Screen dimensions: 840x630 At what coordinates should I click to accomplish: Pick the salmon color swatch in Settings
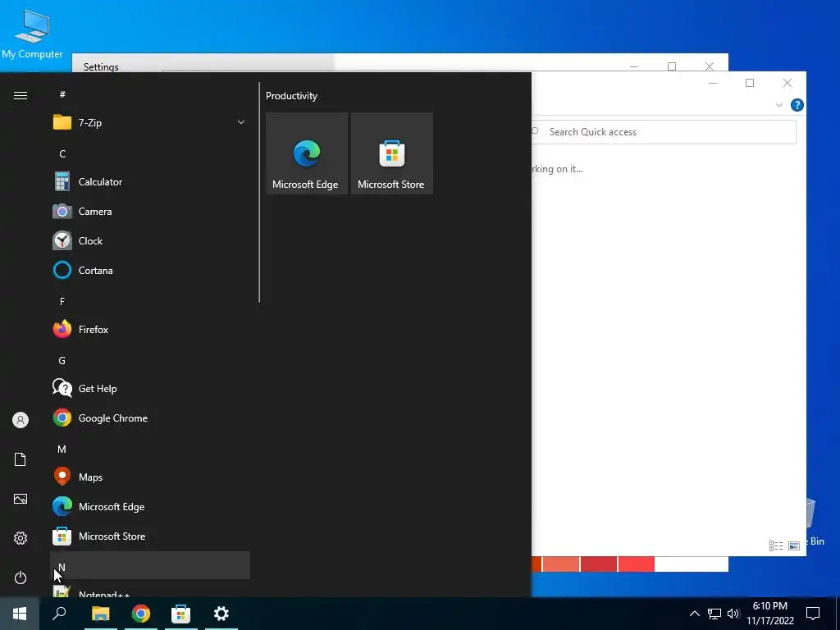click(x=561, y=564)
